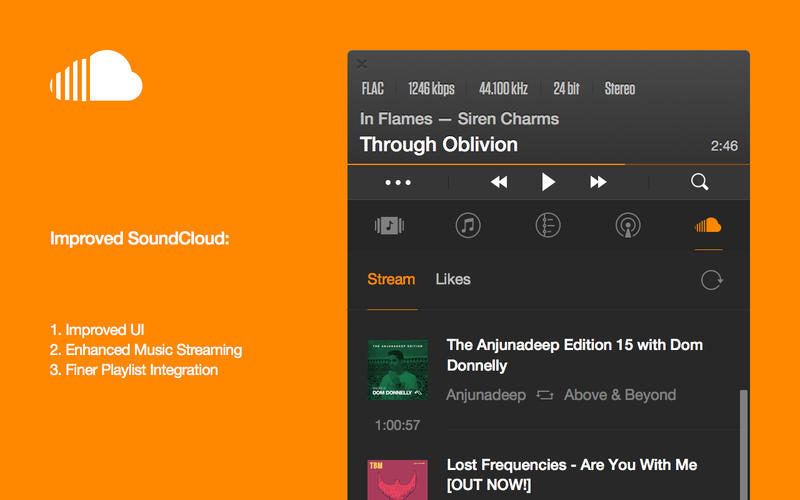Close the player window with the X
800x500 pixels.
tap(362, 64)
